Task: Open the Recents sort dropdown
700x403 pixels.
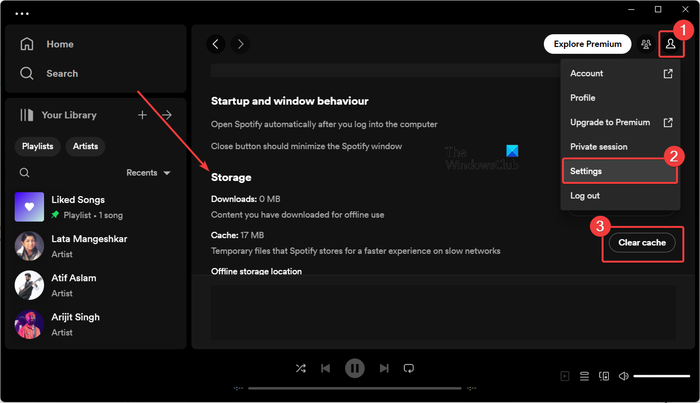Action: pos(148,173)
